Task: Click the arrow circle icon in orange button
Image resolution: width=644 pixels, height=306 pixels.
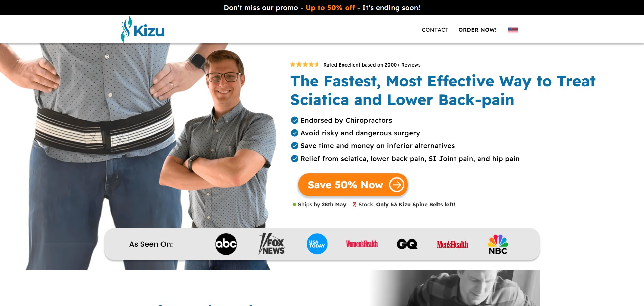Action: [x=397, y=185]
